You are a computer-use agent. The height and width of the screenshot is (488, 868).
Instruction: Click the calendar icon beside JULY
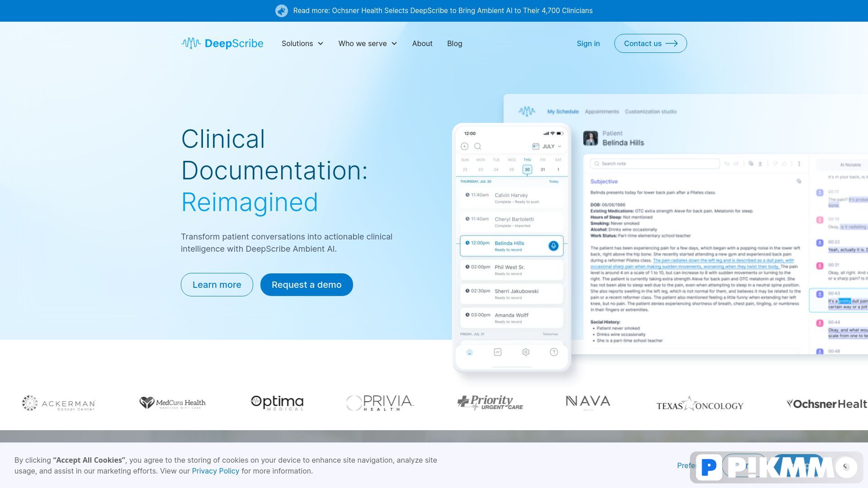536,146
